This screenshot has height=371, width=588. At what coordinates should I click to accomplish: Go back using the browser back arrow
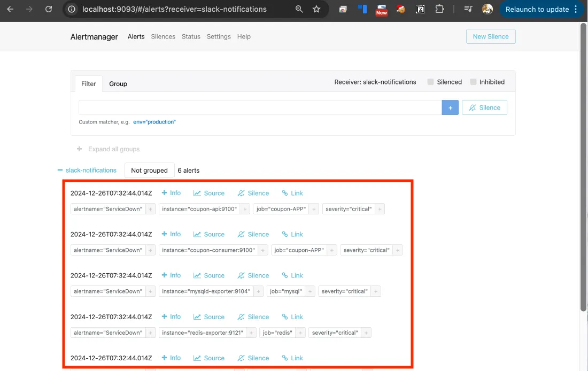tap(10, 10)
